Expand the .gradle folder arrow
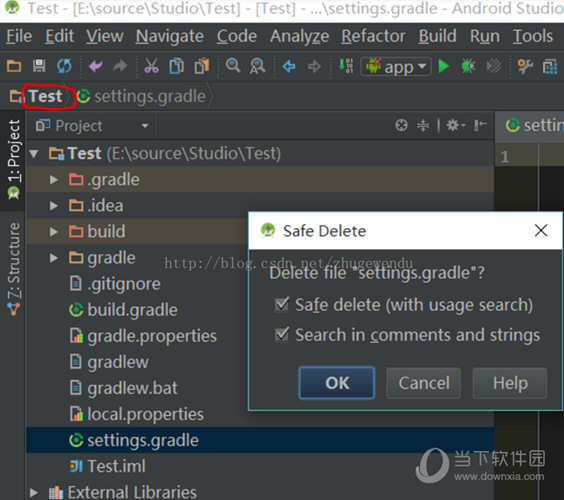This screenshot has width=564, height=500. point(54,179)
